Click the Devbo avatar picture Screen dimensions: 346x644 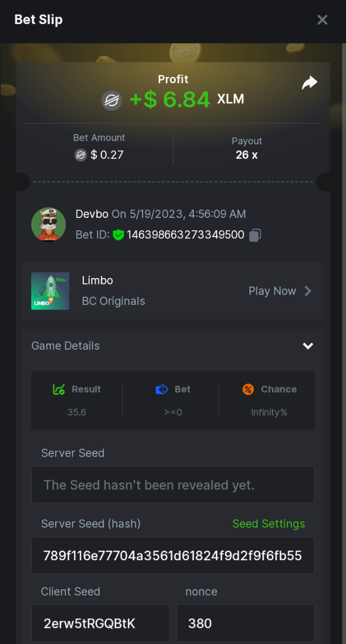(48, 224)
